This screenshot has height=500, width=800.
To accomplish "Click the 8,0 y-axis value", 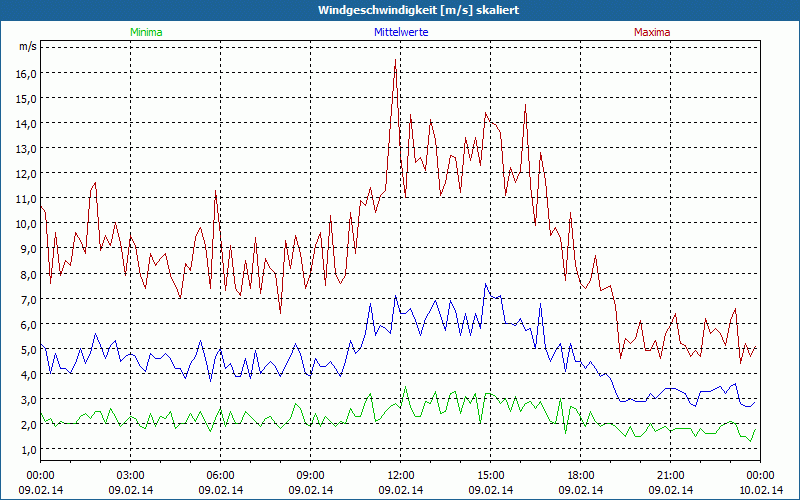I will point(29,274).
